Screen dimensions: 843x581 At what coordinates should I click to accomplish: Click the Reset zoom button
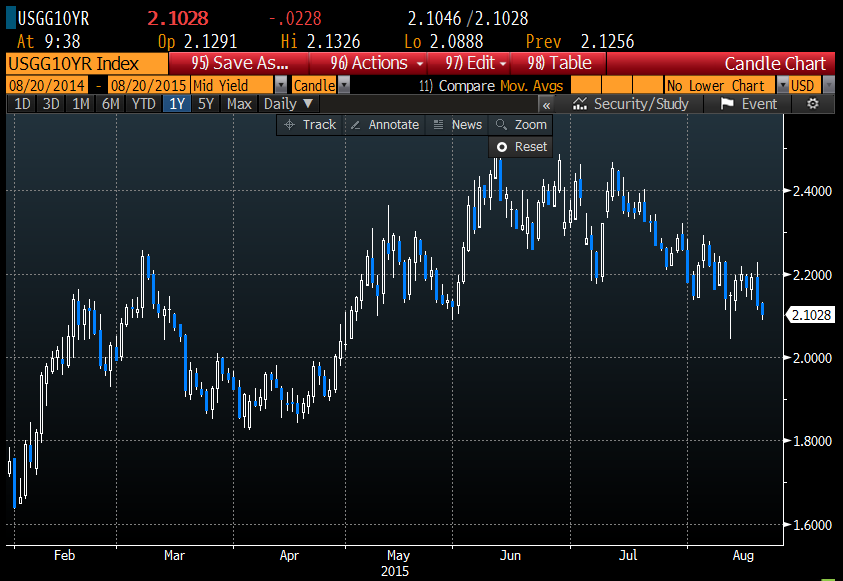pyautogui.click(x=521, y=147)
